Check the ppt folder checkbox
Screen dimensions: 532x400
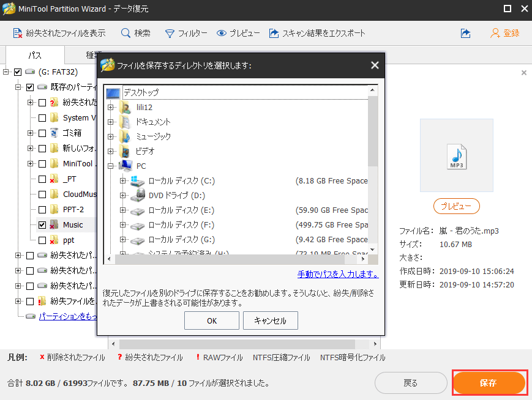coord(42,240)
